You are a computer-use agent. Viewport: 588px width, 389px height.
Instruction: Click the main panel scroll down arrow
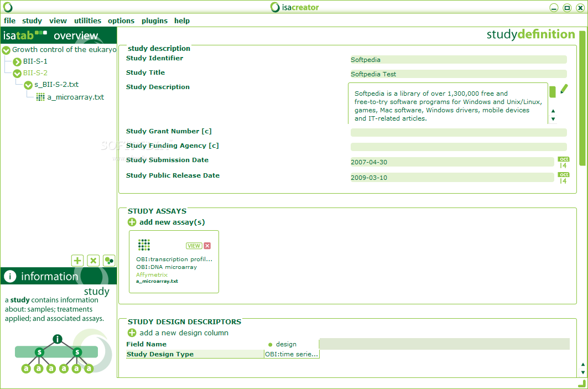(x=583, y=372)
